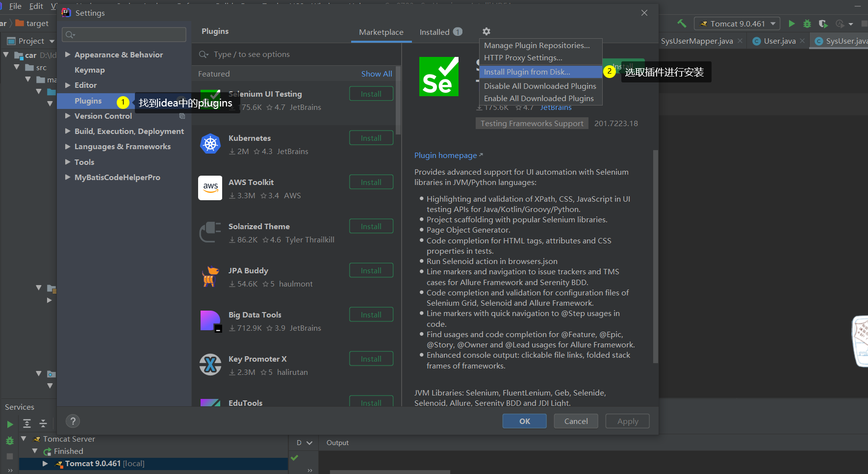Screen dimensions: 868x474
Task: Expand the Build, Execution, Deployment node
Action: pos(68,131)
